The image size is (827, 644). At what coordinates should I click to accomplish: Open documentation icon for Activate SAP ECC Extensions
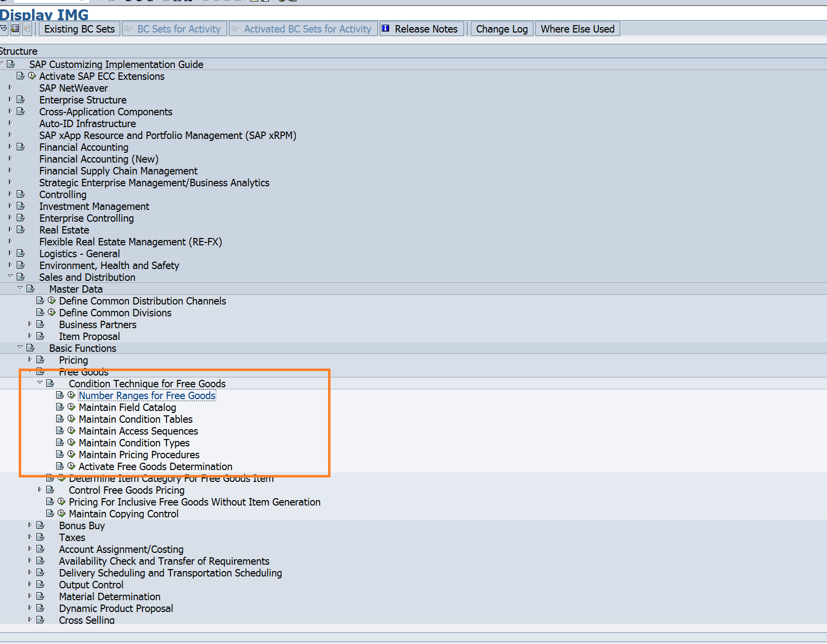[21, 76]
